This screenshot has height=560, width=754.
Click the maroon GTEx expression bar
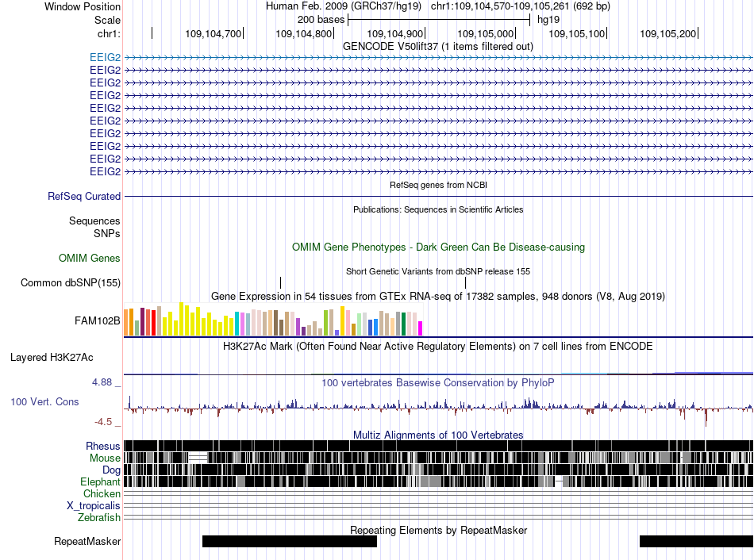tap(143, 321)
